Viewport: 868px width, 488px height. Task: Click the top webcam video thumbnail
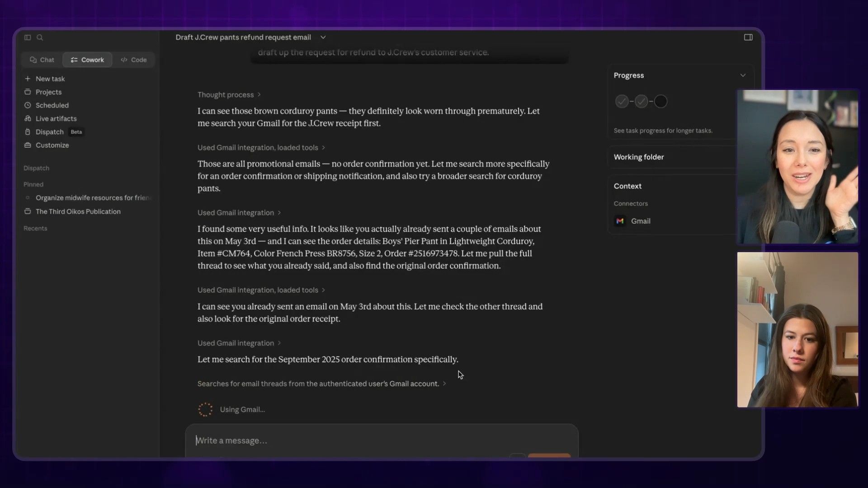797,167
